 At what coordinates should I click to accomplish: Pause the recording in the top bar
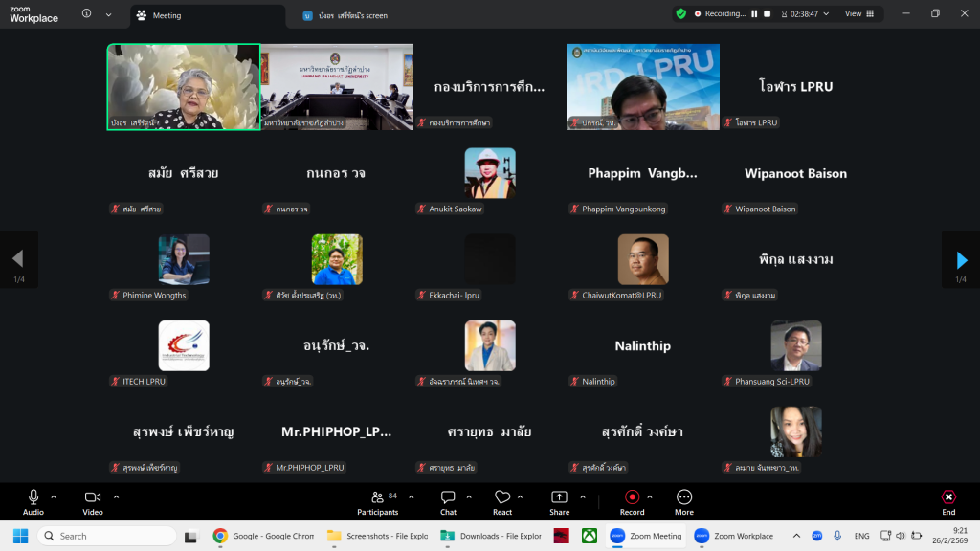coord(754,14)
